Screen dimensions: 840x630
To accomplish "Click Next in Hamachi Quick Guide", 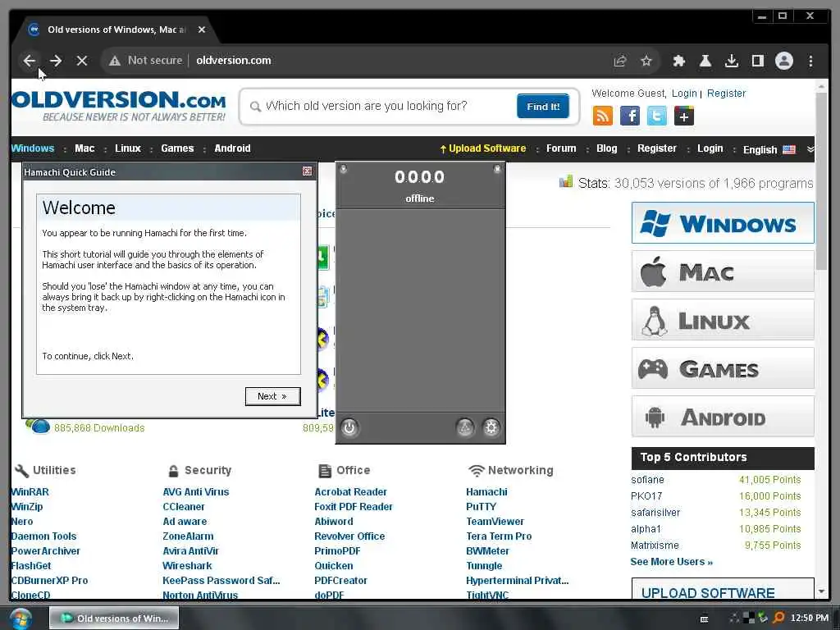I will tap(272, 396).
